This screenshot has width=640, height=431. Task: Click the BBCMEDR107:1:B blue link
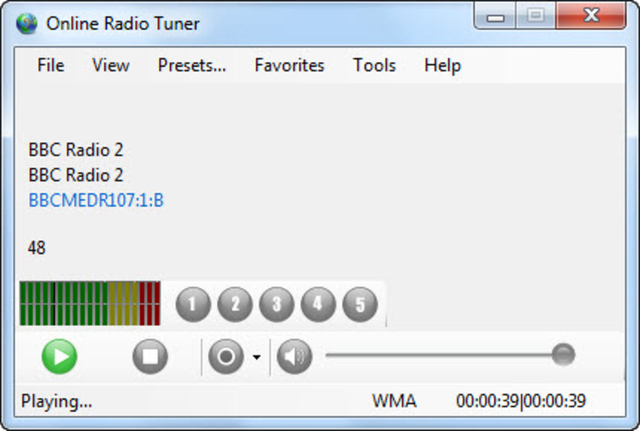coord(96,200)
